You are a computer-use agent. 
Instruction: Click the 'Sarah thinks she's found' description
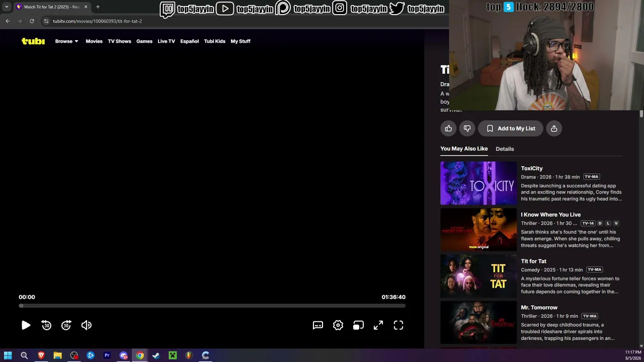(x=571, y=239)
